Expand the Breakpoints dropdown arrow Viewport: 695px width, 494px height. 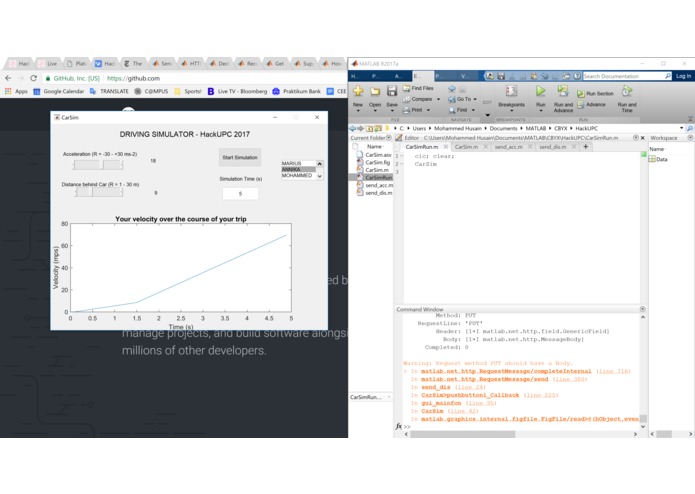(x=511, y=111)
